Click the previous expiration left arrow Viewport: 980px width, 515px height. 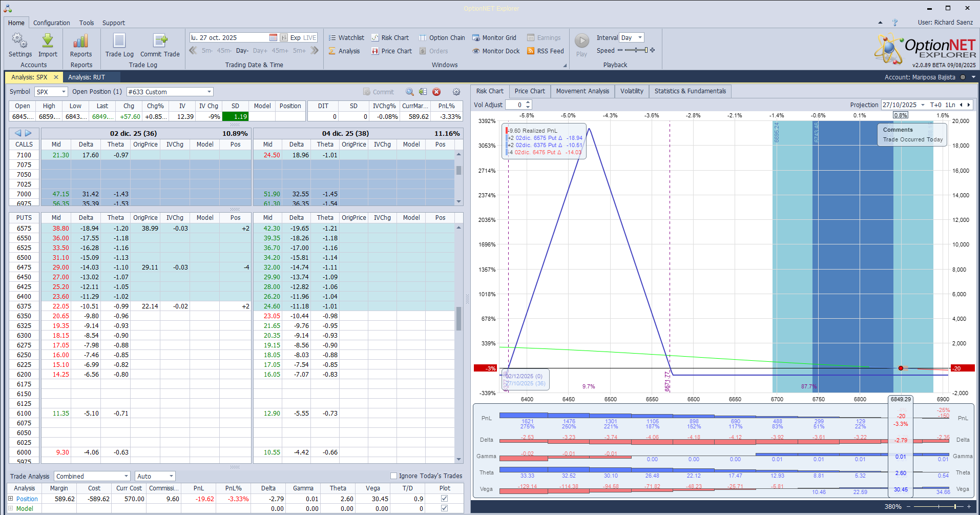pos(18,133)
